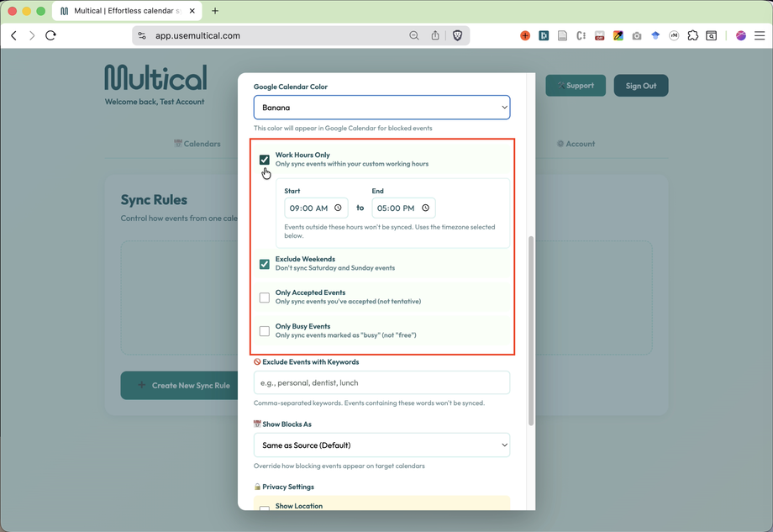Click the Sign Out button
Image resolution: width=773 pixels, height=532 pixels.
(x=640, y=85)
